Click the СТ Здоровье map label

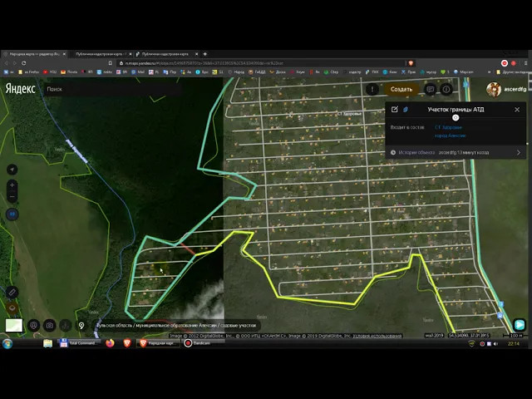tap(349, 114)
